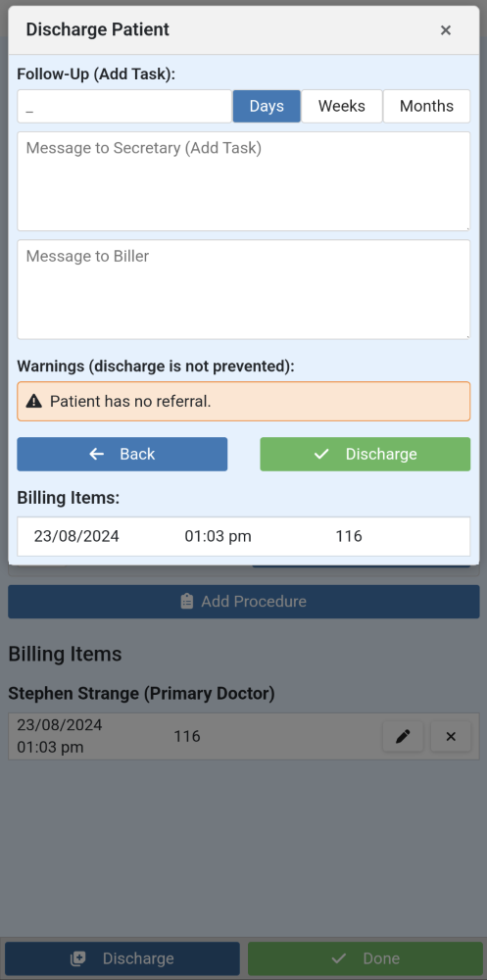Image resolution: width=487 pixels, height=980 pixels.
Task: Click the checkmark icon on green Discharge
Action: coord(321,454)
